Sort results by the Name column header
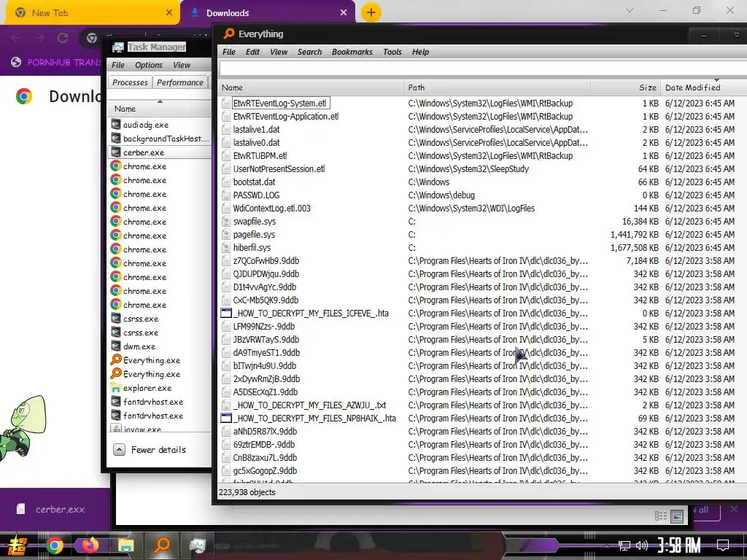 (x=311, y=87)
